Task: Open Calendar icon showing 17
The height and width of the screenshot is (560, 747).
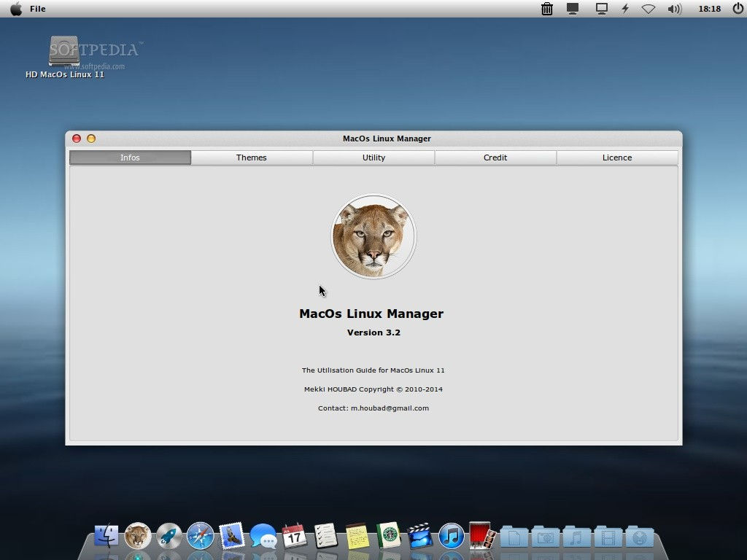Action: tap(295, 536)
